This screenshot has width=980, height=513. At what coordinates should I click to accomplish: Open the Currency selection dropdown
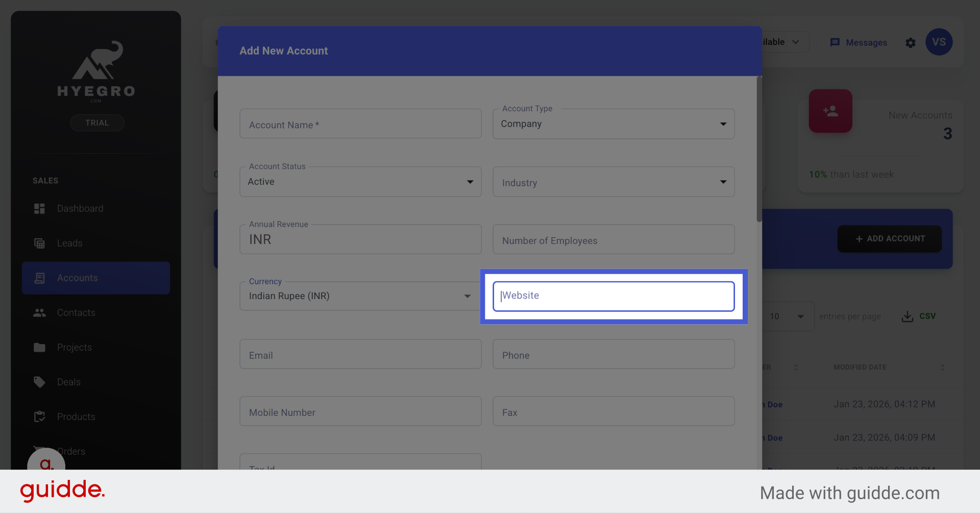click(467, 296)
